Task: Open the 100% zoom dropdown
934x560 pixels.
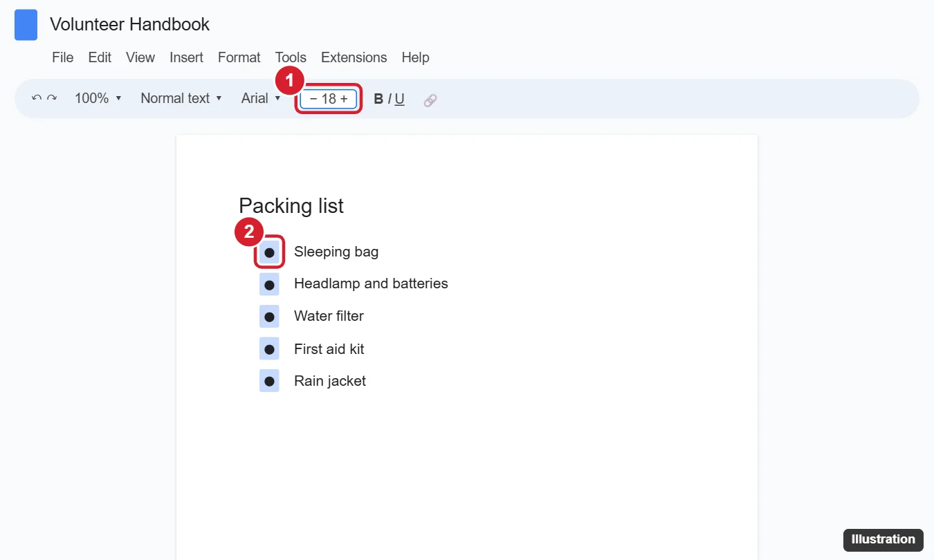Action: 98,98
